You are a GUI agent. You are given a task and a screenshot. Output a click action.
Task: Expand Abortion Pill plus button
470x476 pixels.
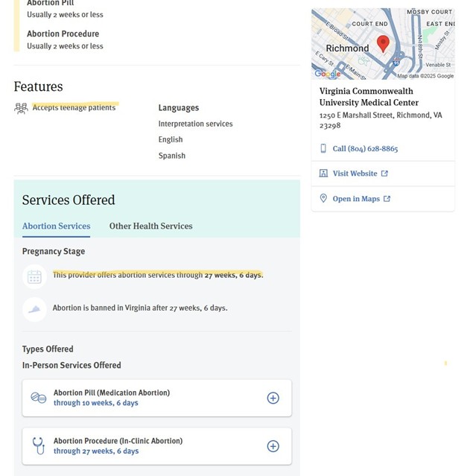[273, 398]
